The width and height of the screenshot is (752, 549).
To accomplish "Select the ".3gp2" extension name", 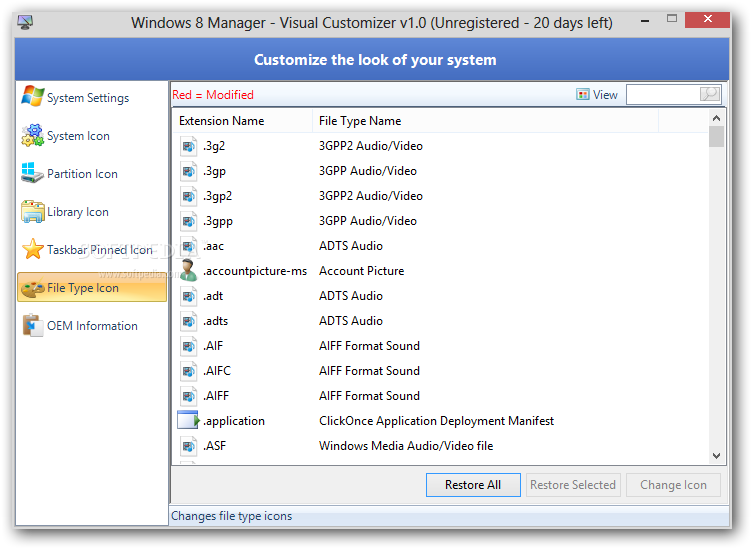I will click(x=217, y=196).
